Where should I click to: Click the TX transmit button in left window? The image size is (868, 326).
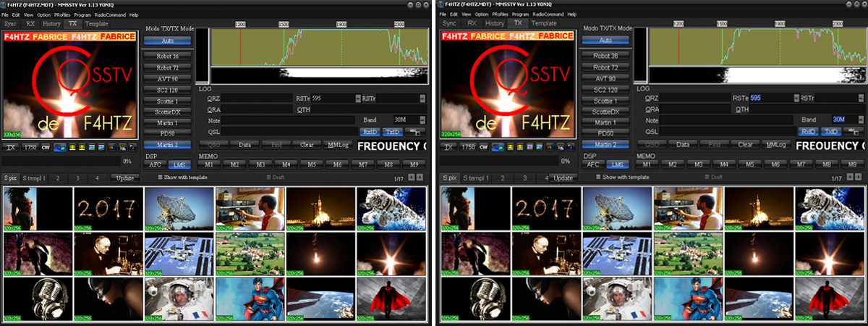point(11,147)
